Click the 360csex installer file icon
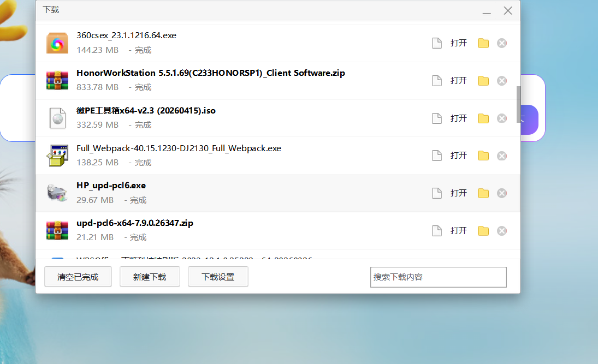598x364 pixels. (x=57, y=43)
